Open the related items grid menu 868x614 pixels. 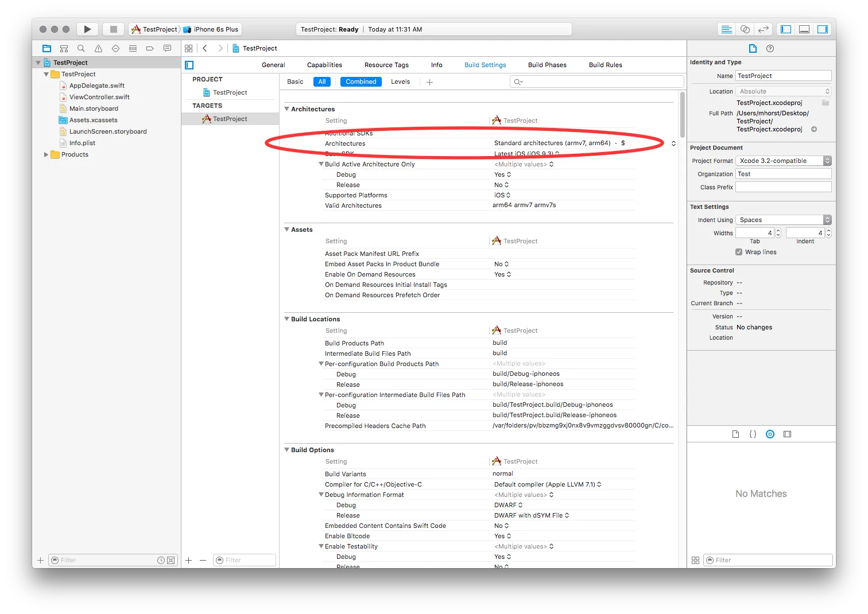[x=189, y=49]
